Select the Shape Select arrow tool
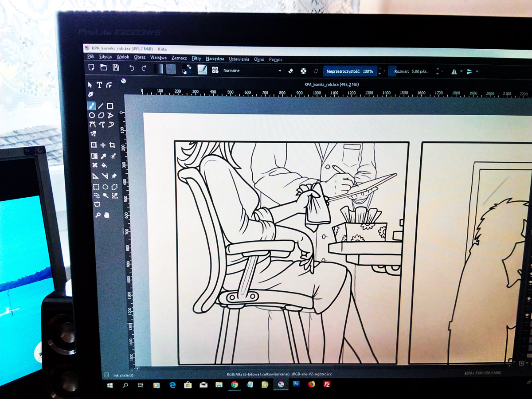Image resolution: width=532 pixels, height=399 pixels. pyautogui.click(x=90, y=85)
